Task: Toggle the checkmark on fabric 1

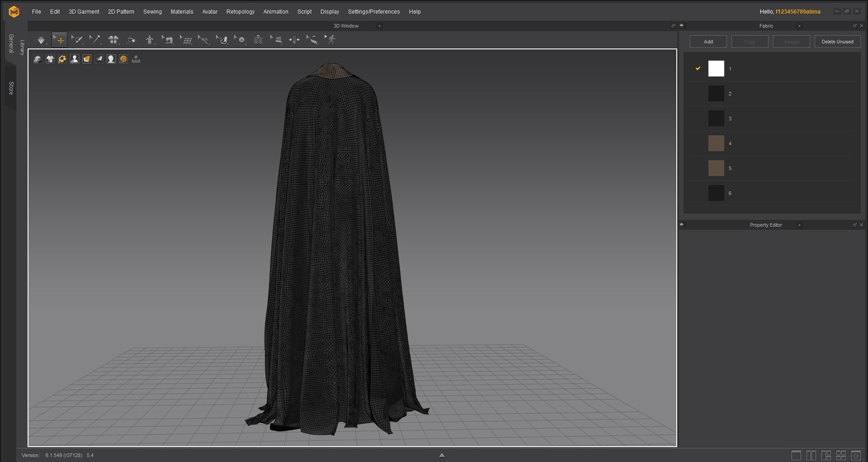Action: pos(698,68)
